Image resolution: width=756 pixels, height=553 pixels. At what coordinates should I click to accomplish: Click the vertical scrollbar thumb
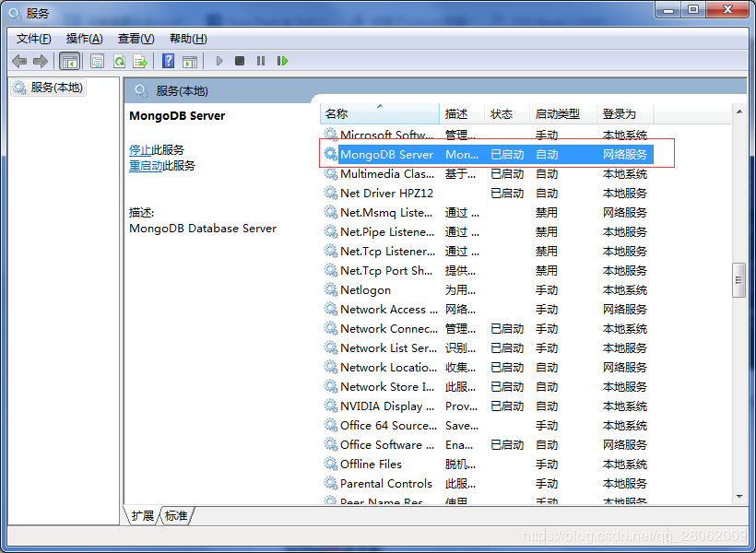[x=739, y=280]
